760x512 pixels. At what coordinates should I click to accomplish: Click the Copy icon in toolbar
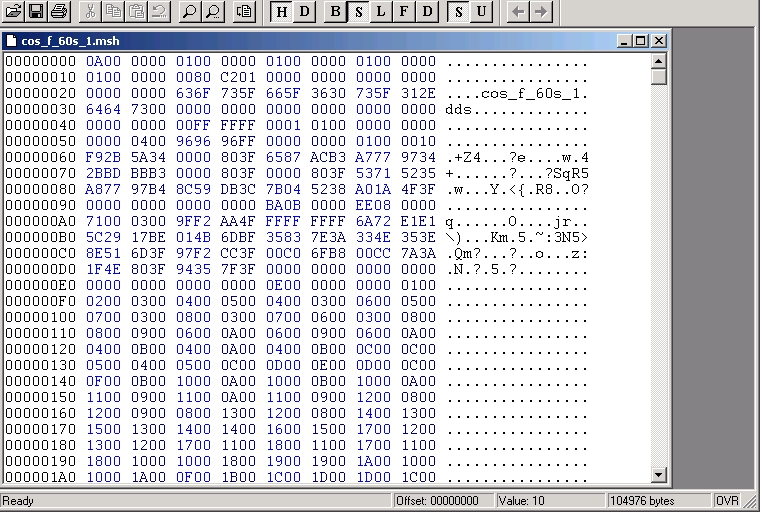[111, 12]
